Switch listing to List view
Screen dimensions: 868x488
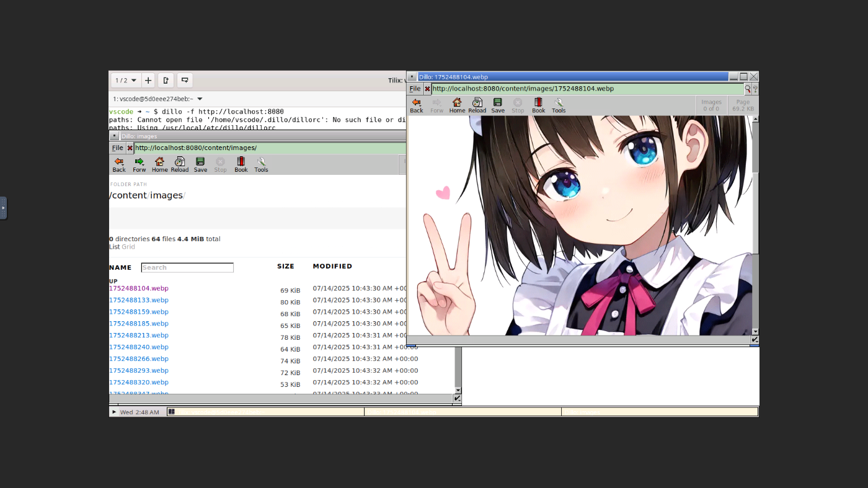coord(114,247)
